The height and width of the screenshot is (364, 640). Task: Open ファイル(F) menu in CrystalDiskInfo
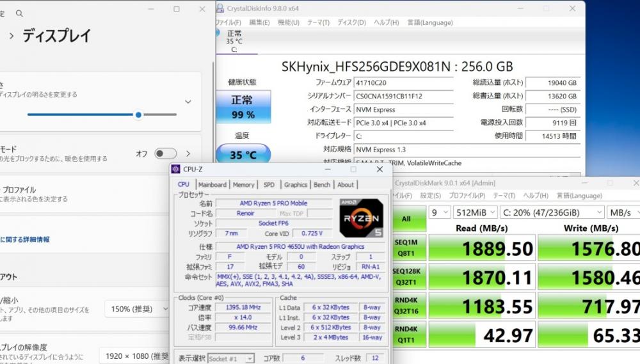(x=228, y=22)
